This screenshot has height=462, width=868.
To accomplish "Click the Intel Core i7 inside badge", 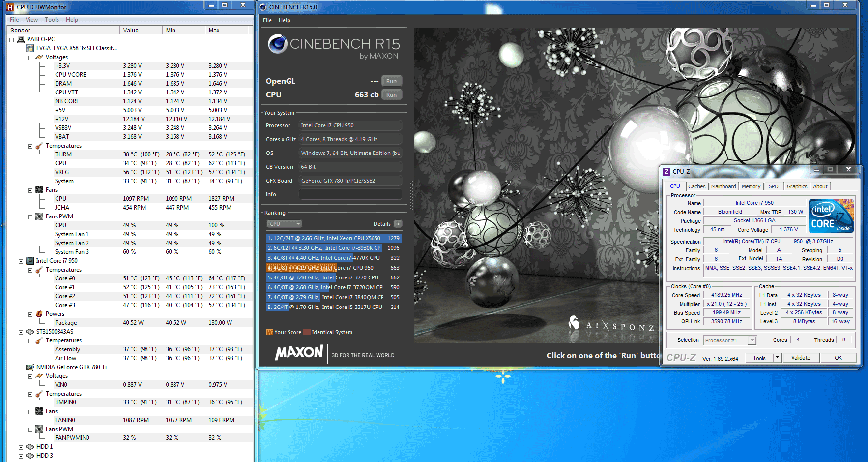I will tap(831, 216).
